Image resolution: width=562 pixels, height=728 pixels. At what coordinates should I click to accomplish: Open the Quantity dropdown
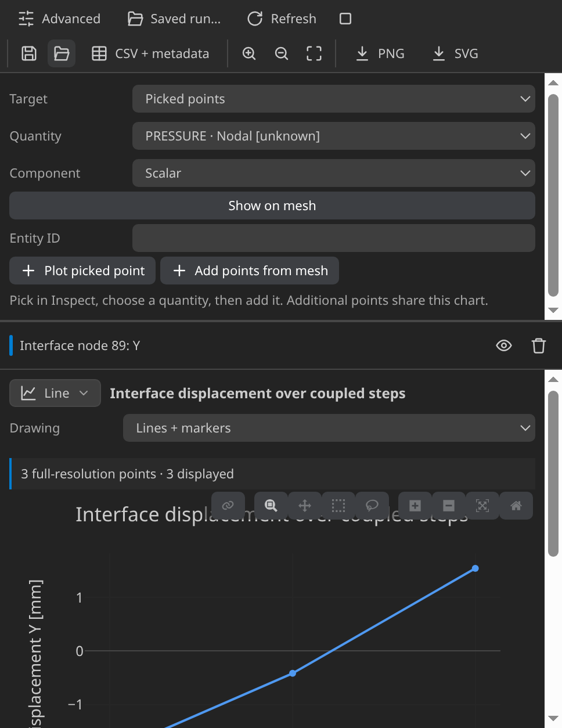[x=334, y=136]
